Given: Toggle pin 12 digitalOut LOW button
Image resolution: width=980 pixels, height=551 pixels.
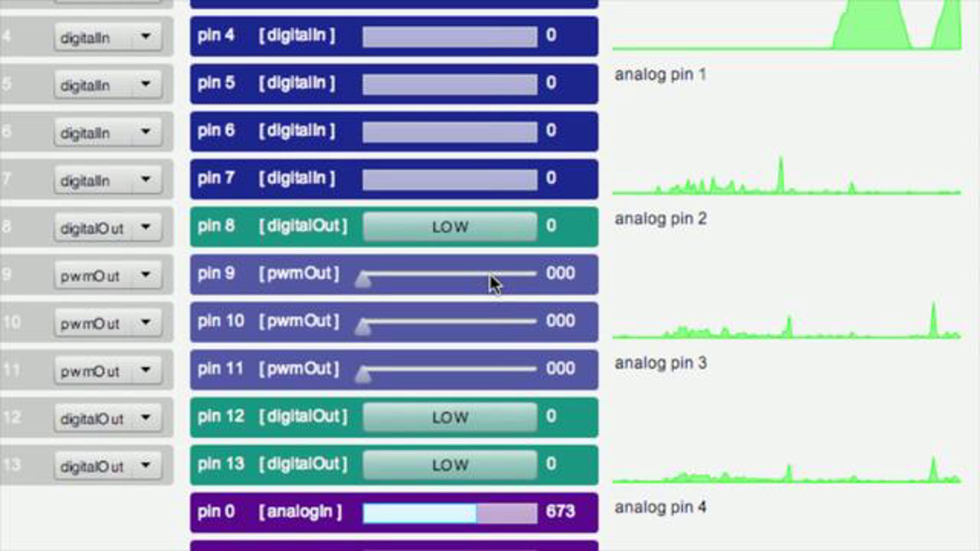Looking at the screenshot, I should (450, 417).
